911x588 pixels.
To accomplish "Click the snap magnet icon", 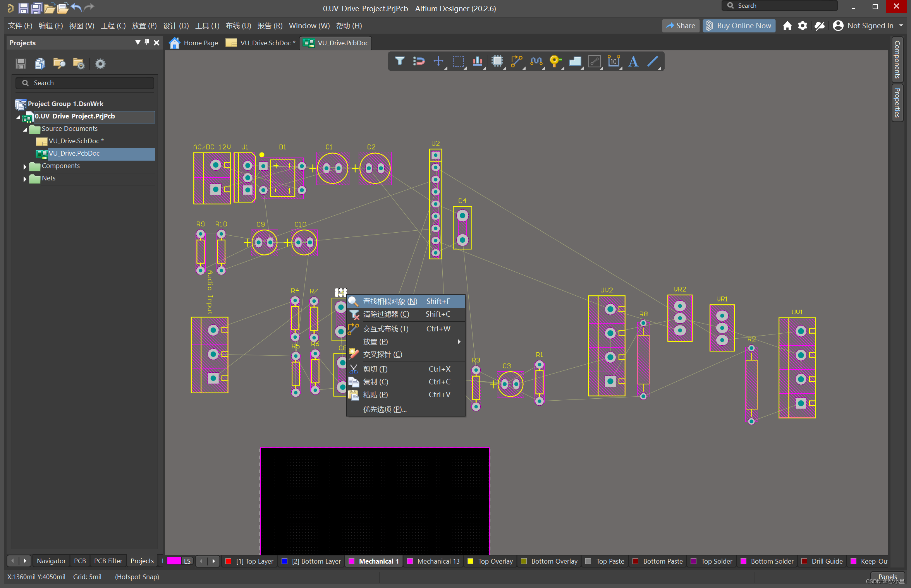I will click(419, 61).
